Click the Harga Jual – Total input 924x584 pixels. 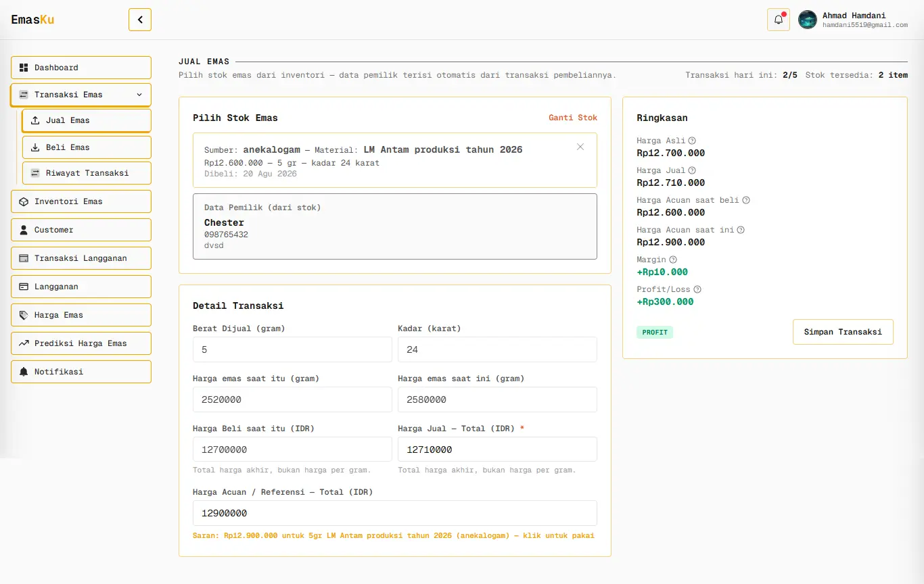497,449
